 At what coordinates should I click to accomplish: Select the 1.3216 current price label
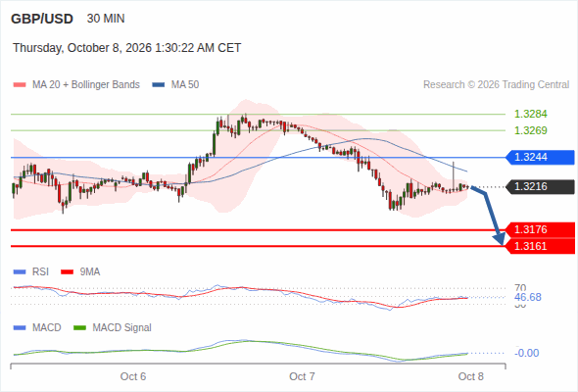540,186
